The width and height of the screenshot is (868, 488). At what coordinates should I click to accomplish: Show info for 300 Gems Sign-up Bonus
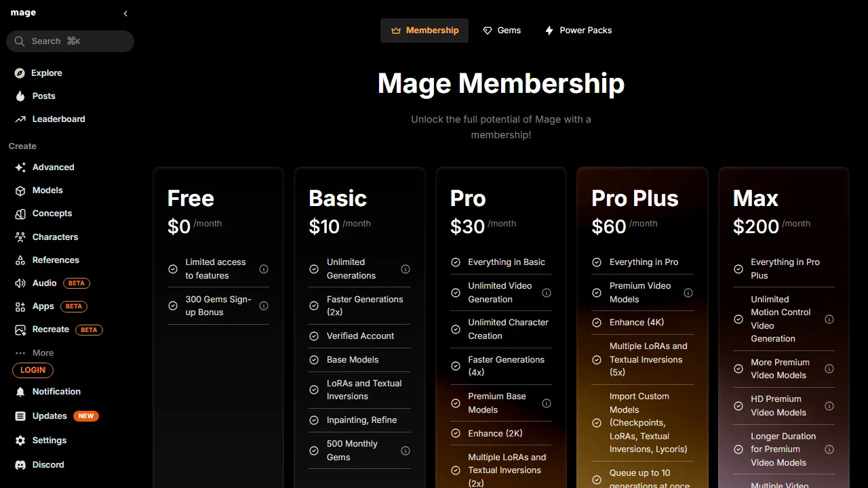[x=264, y=306]
